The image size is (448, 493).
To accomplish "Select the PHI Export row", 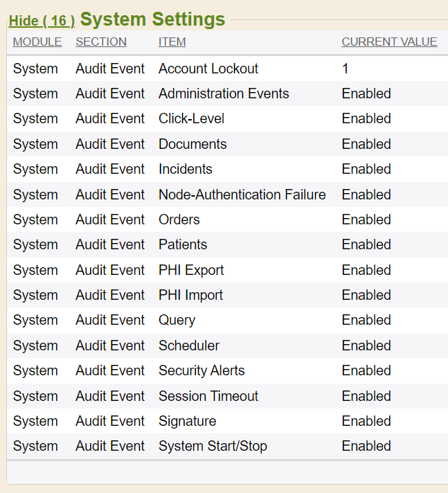I will click(191, 270).
